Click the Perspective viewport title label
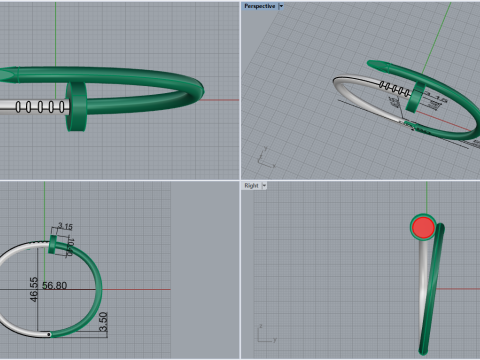Screen dimensions: 480x360 coord(260,6)
